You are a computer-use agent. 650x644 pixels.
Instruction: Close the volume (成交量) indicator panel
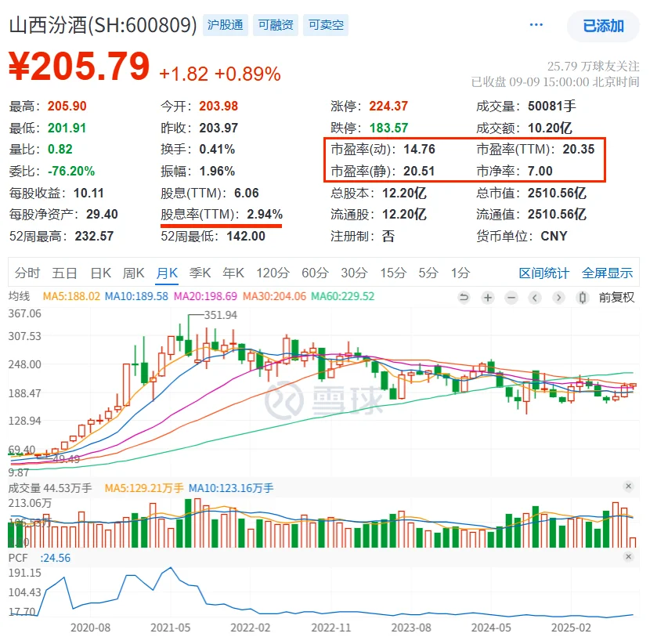click(x=628, y=486)
